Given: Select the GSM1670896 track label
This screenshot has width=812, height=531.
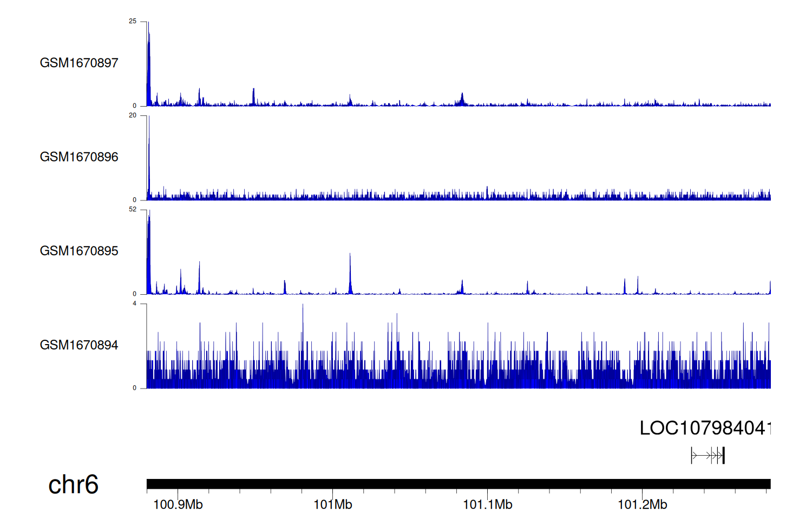Looking at the screenshot, I should 79,157.
